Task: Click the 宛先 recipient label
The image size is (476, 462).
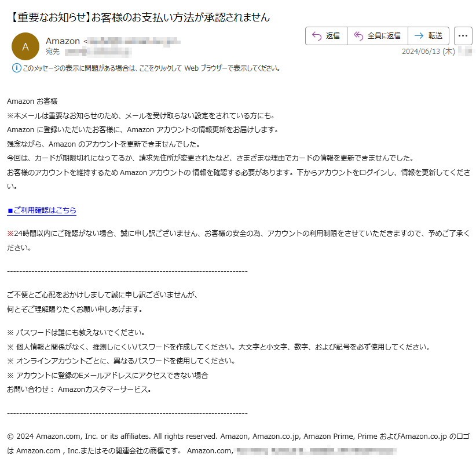Action: point(53,52)
